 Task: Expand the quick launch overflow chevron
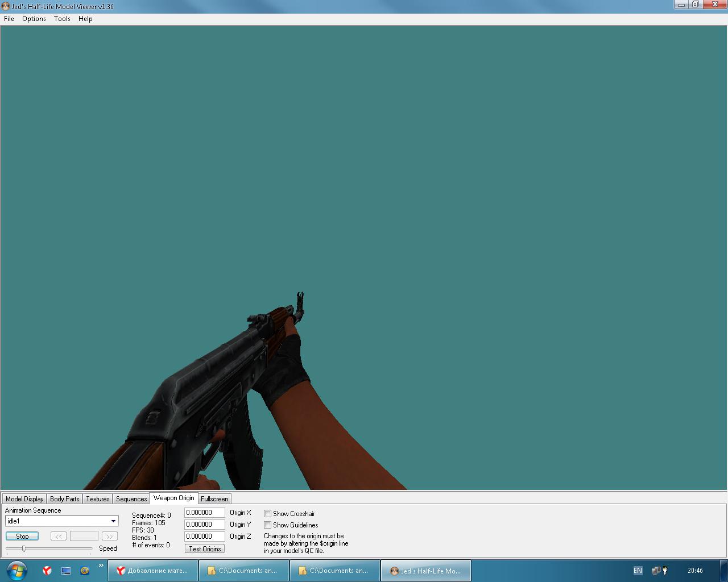coord(101,566)
